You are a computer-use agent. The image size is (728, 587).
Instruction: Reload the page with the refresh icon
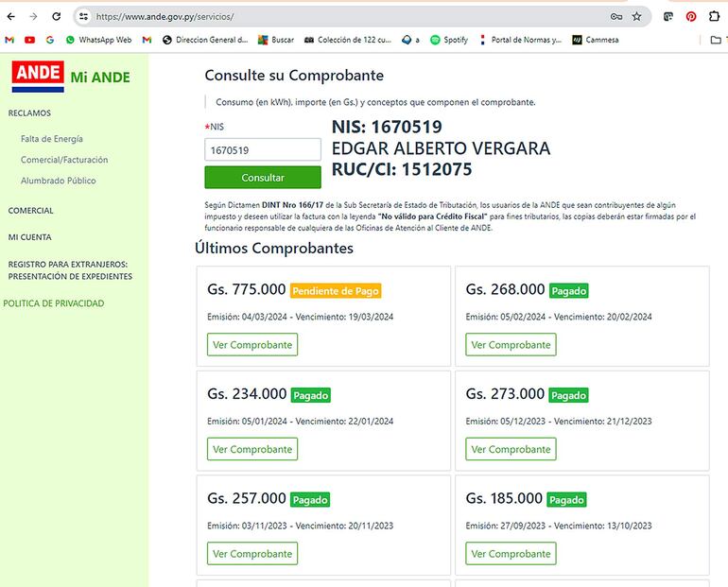(x=57, y=17)
